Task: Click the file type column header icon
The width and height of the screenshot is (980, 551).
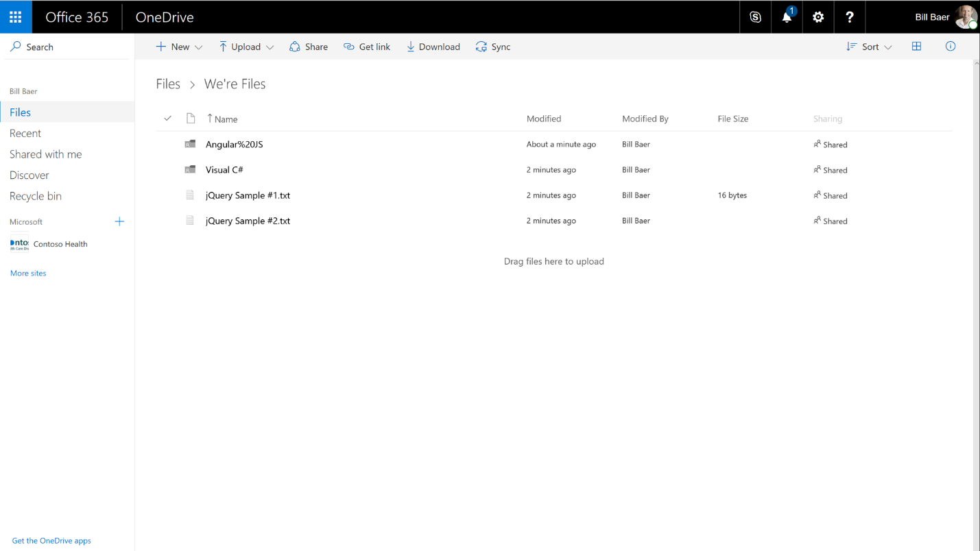Action: 191,119
